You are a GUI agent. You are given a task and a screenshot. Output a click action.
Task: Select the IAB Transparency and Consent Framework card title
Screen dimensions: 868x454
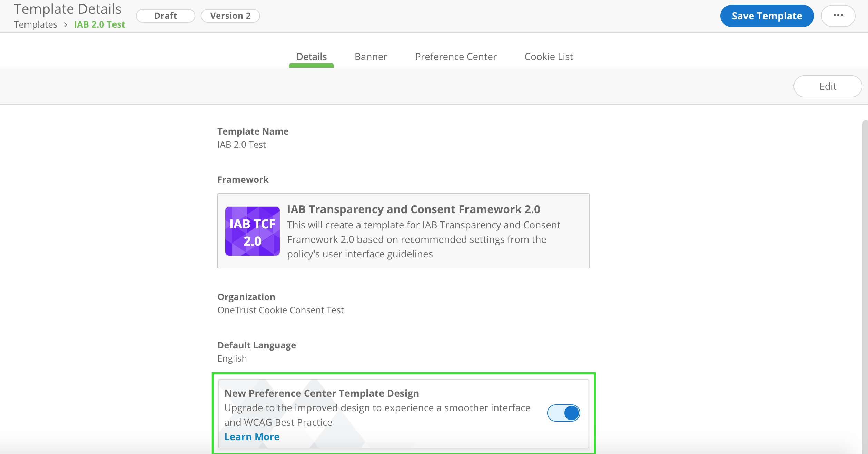point(414,209)
